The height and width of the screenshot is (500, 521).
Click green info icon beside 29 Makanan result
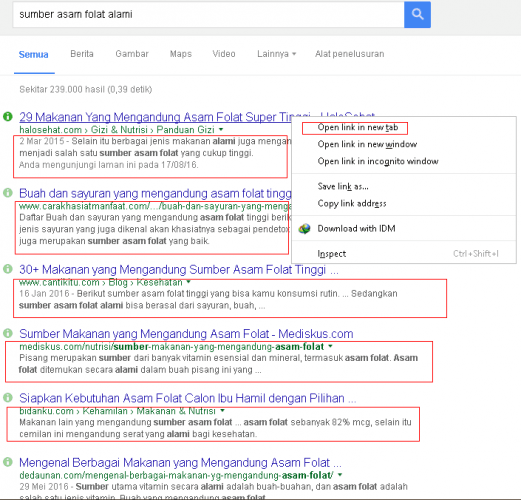(x=8, y=117)
